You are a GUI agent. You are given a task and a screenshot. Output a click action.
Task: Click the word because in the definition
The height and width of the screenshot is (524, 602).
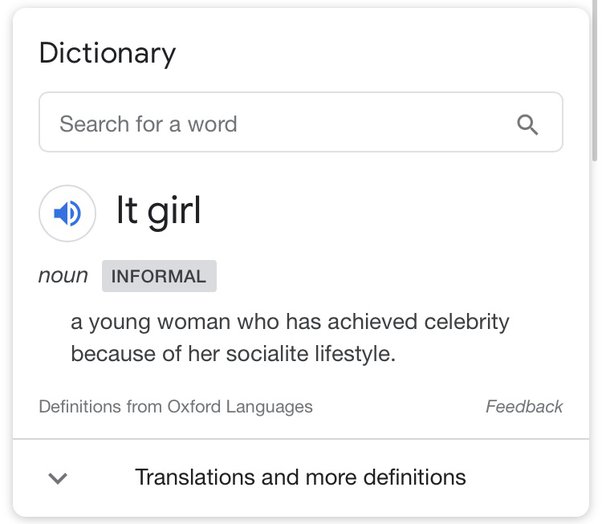click(x=113, y=354)
